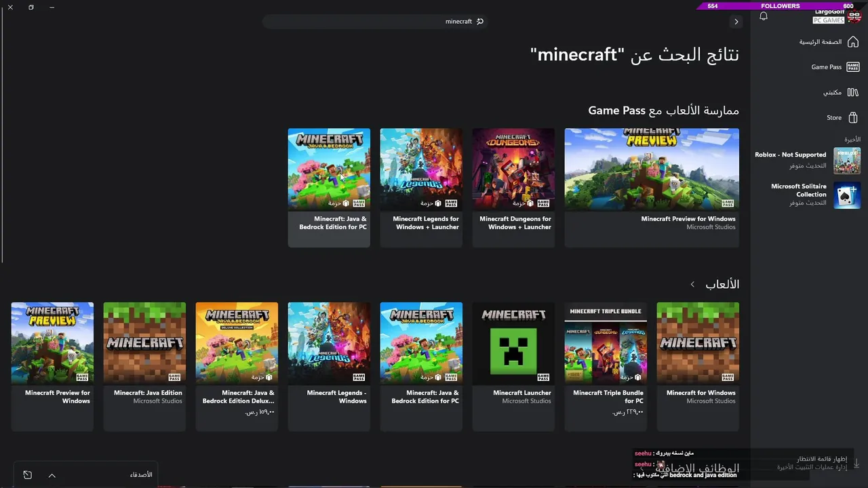Click the search magnifier icon beside "minecraft"
This screenshot has width=868, height=488.
(x=480, y=21)
